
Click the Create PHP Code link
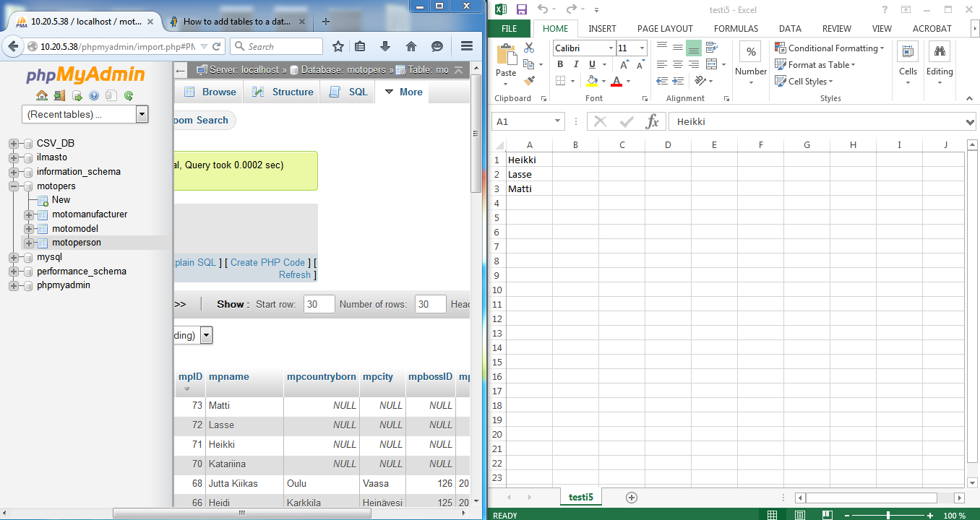coord(268,262)
